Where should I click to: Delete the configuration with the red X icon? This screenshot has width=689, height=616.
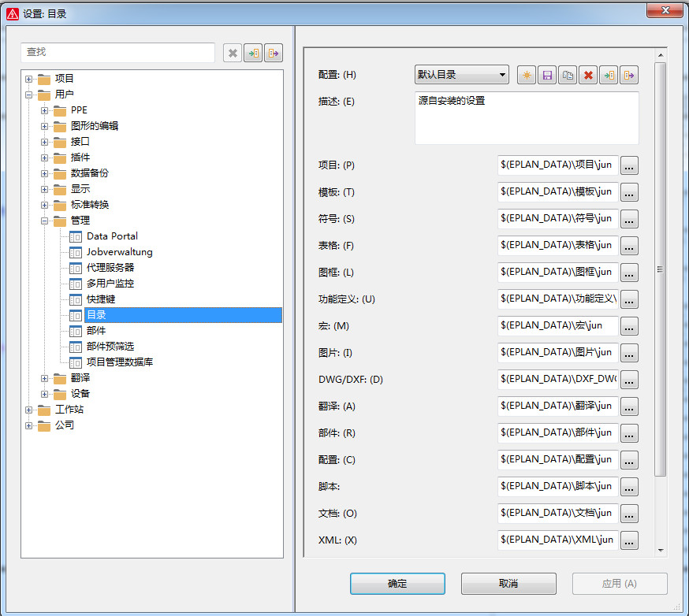click(587, 76)
